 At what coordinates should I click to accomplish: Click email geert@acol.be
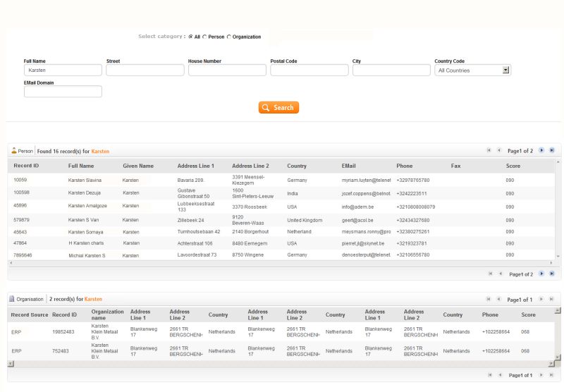[x=357, y=220]
